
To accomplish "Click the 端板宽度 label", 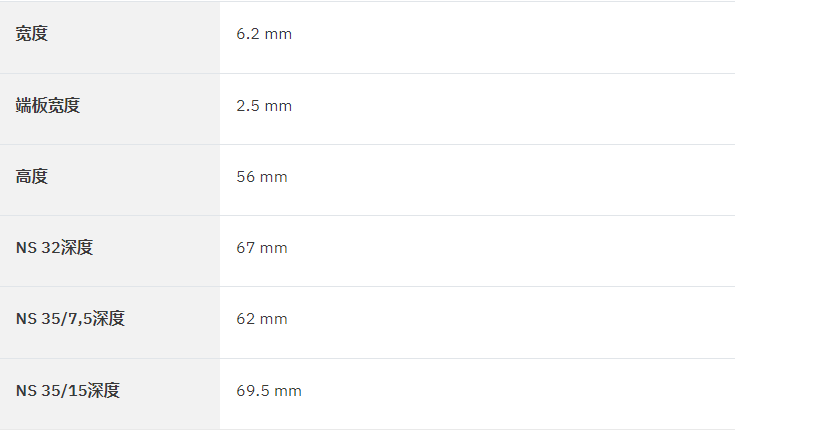I will coord(48,106).
